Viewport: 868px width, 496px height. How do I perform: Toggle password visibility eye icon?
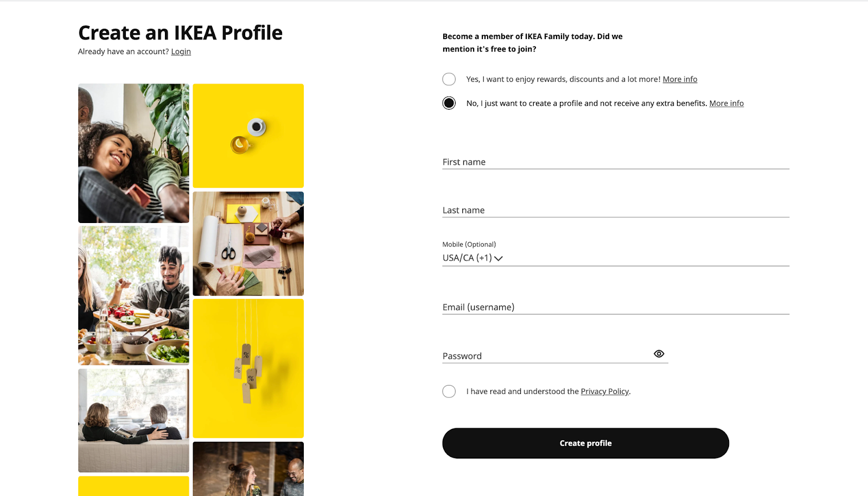click(659, 354)
